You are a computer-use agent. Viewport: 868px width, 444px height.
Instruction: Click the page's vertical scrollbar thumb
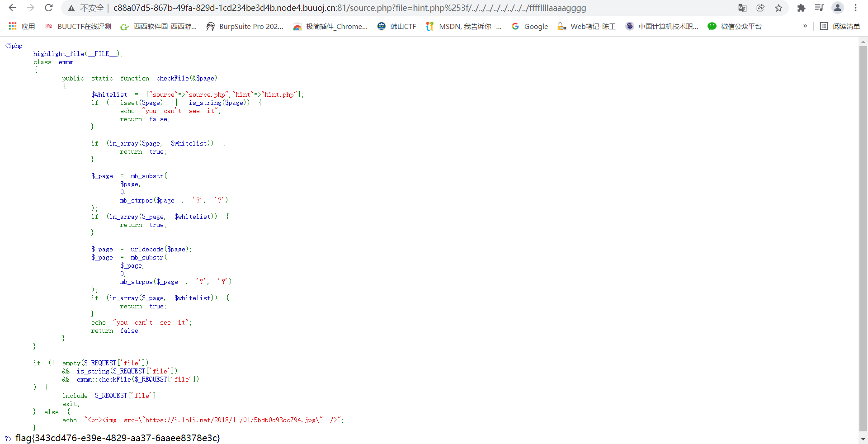pyautogui.click(x=863, y=239)
